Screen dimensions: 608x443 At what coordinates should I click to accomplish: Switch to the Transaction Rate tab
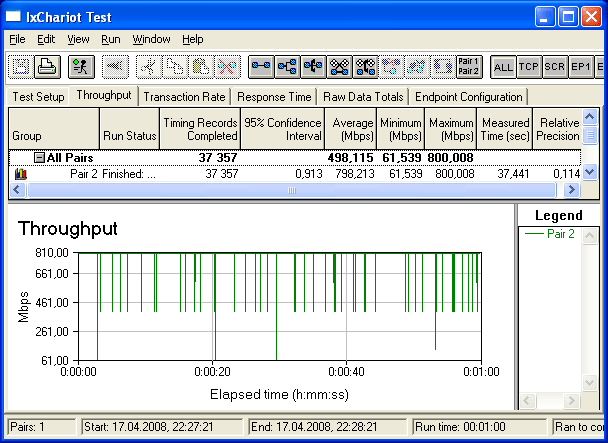(185, 97)
